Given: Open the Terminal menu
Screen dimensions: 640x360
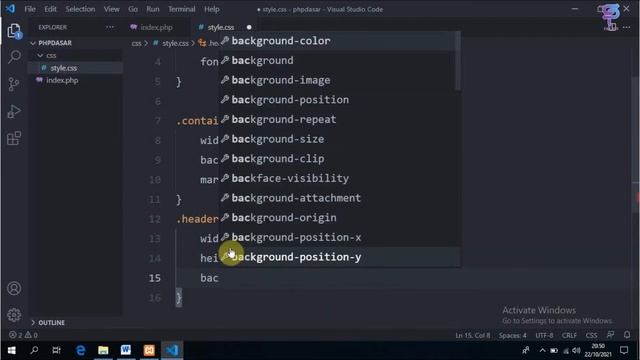Looking at the screenshot, I should click(x=182, y=9).
